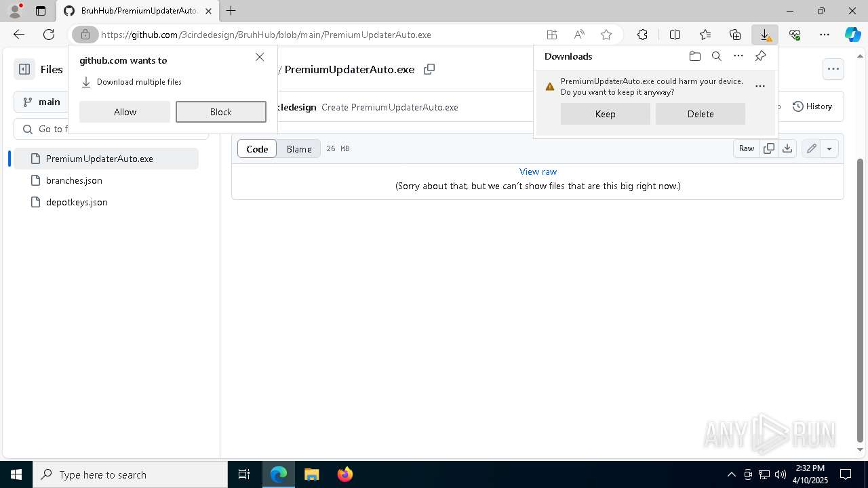Click the browser address bar URL
This screenshot has width=868, height=488.
point(266,35)
